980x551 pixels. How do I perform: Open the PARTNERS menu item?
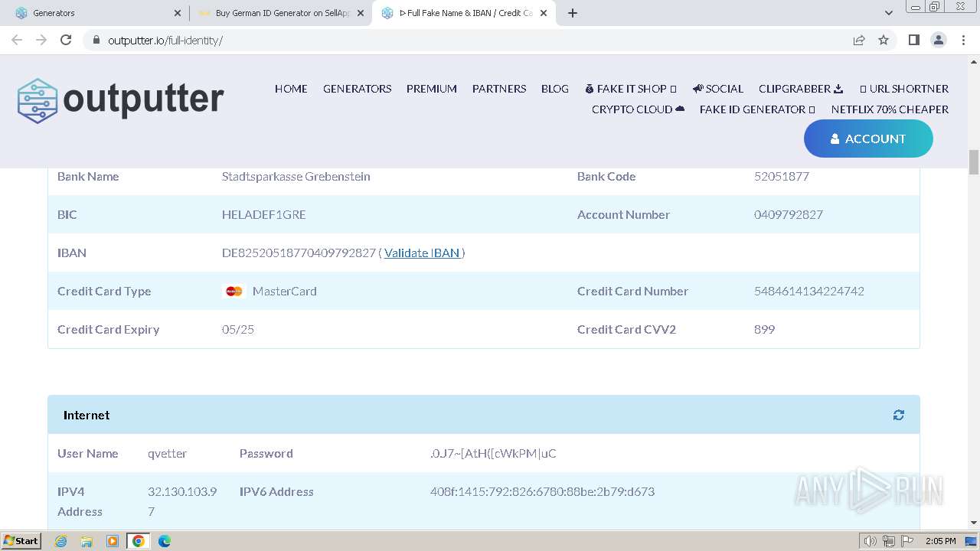coord(499,89)
